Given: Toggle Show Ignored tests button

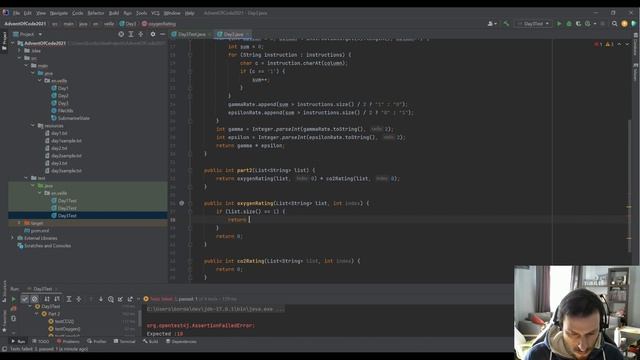Looking at the screenshot, I should coord(35,299).
